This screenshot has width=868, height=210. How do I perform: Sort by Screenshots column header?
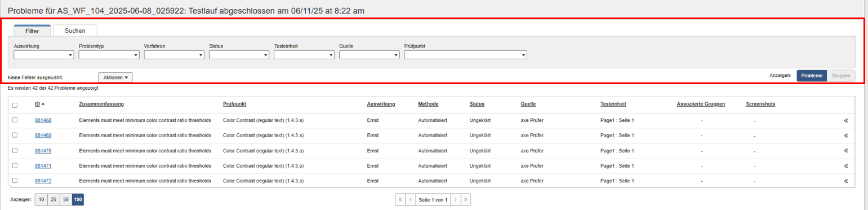760,104
